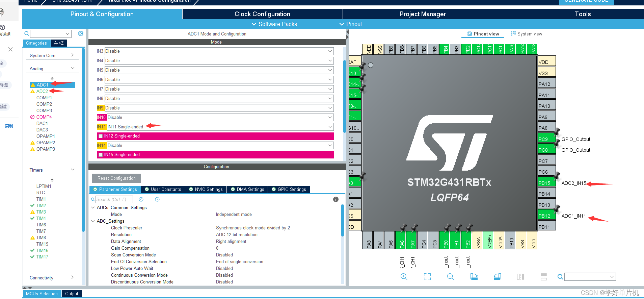Click the pin search combo box

(590, 277)
